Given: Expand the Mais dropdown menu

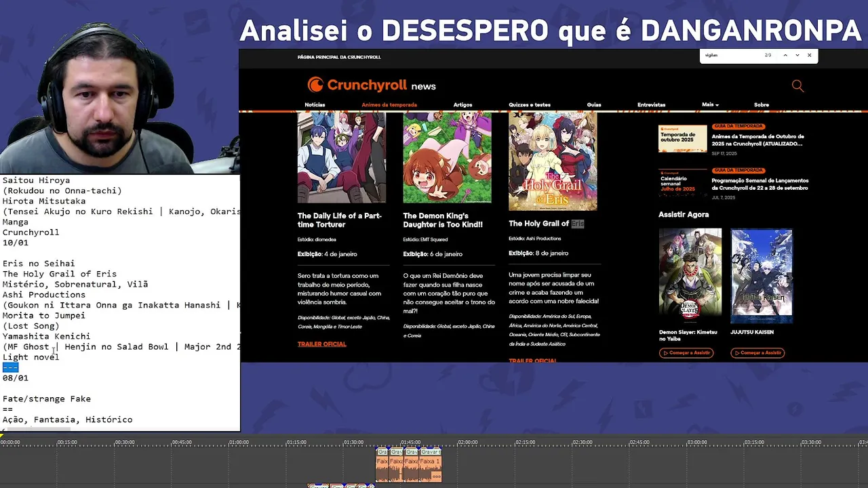Looking at the screenshot, I should [710, 104].
